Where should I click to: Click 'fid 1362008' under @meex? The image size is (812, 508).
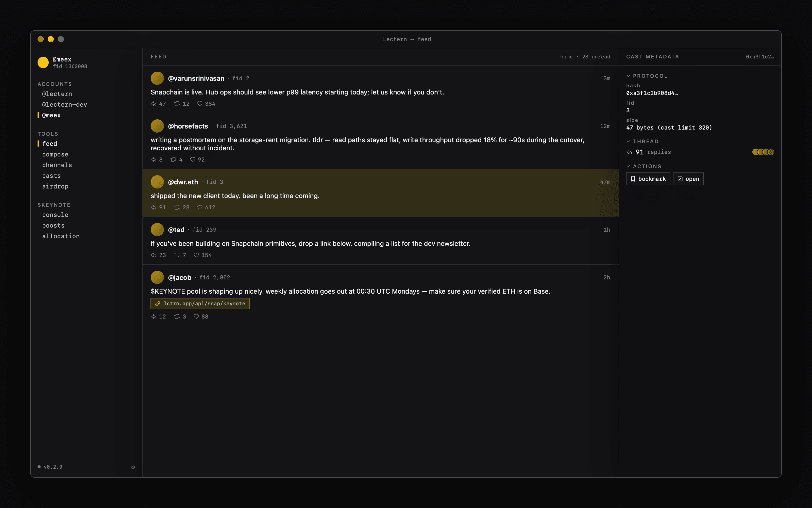pyautogui.click(x=70, y=67)
